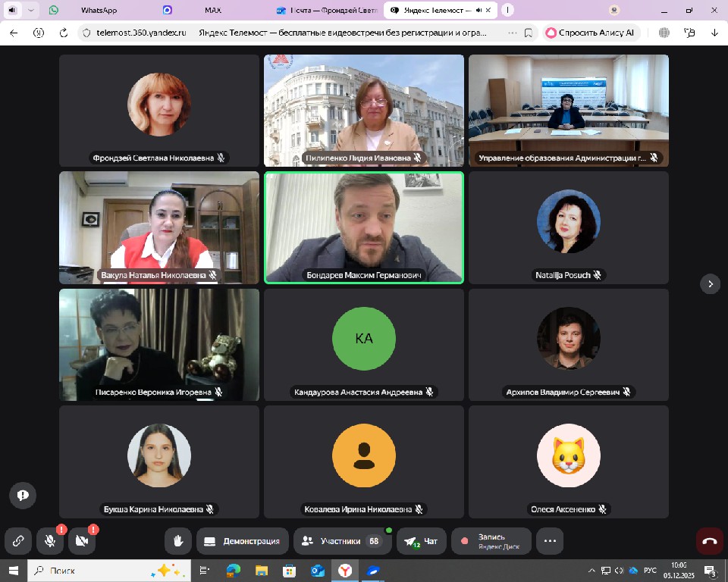This screenshot has height=582, width=728.
Task: Open the more options three-dots menu
Action: point(550,541)
